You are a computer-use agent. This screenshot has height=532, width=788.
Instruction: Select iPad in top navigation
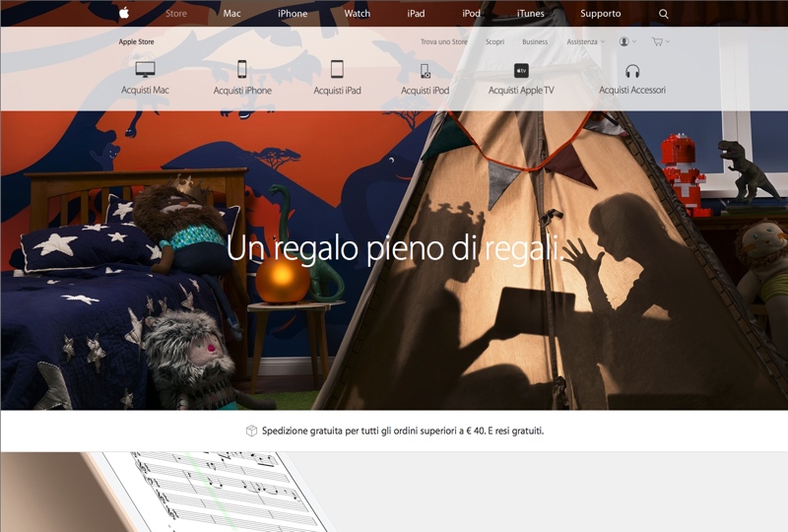click(x=416, y=14)
